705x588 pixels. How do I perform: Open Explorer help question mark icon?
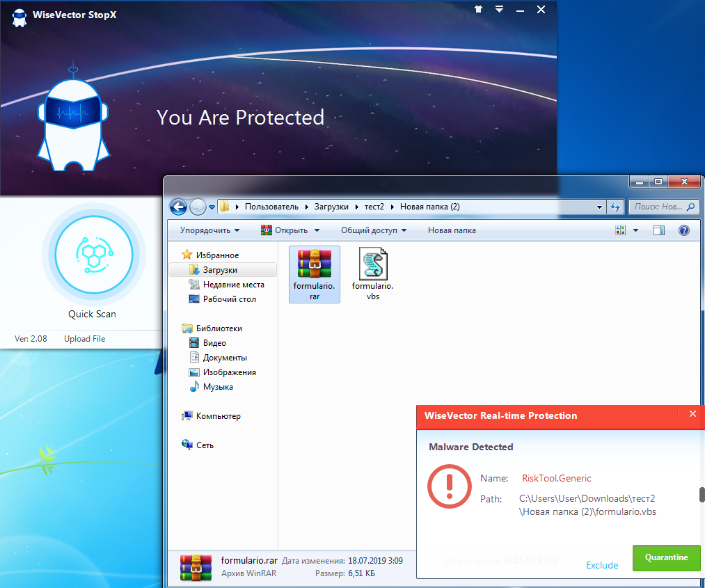coord(684,230)
